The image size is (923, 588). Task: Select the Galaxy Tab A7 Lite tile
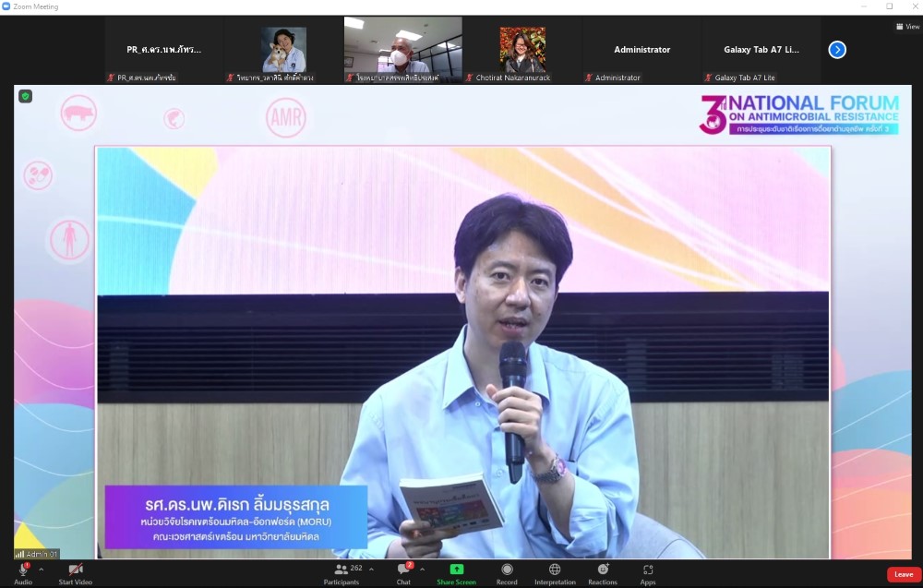click(761, 50)
